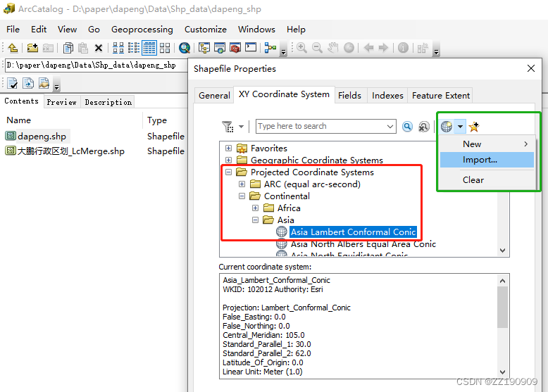Open the ArcToolbox red toolbox icon
This screenshot has height=392, width=548.
point(235,48)
